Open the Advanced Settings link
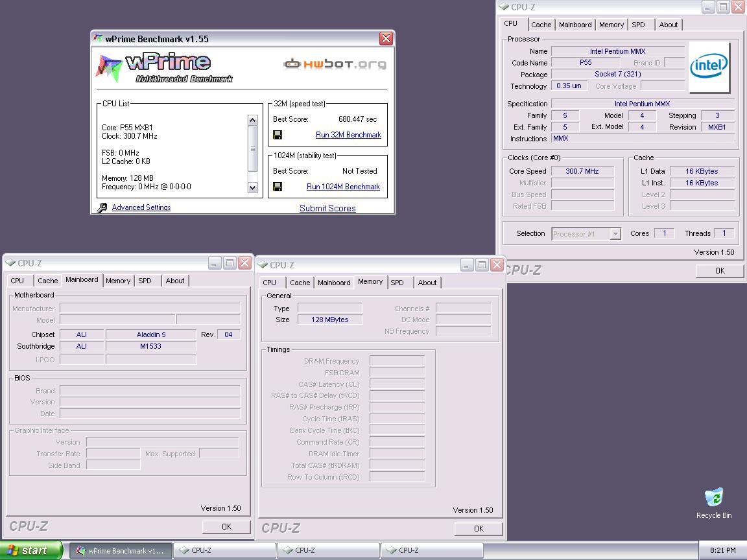The image size is (747, 560). pyautogui.click(x=141, y=207)
